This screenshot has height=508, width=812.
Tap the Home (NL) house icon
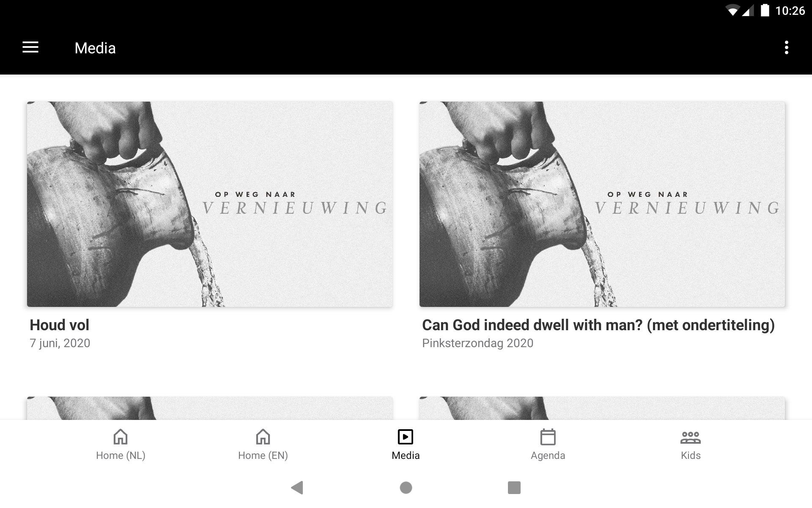tap(121, 437)
